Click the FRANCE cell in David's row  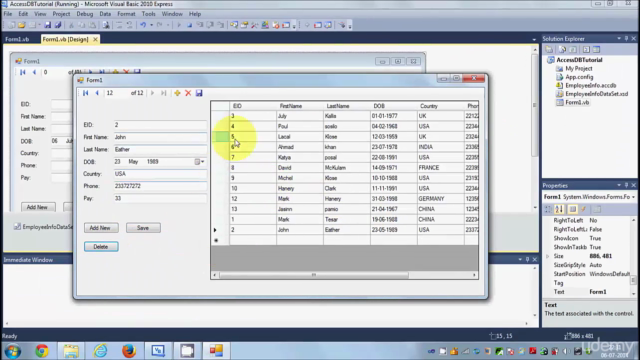click(x=441, y=168)
